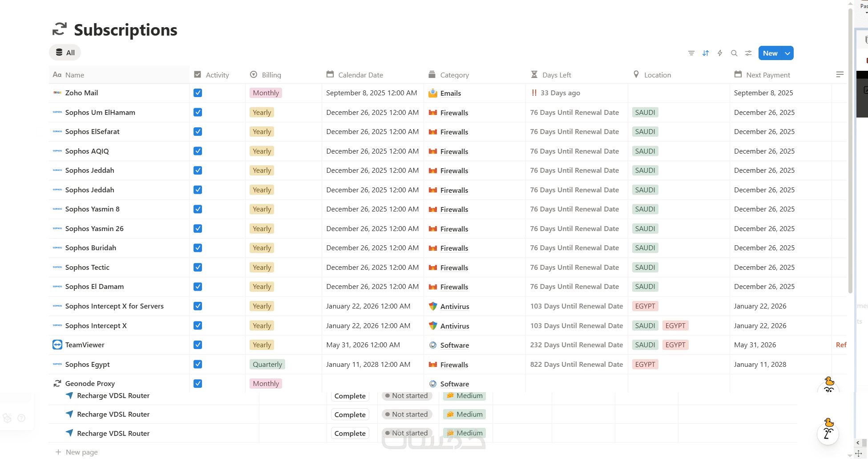
Task: Open the table's hidden columns lines icon
Action: (840, 74)
